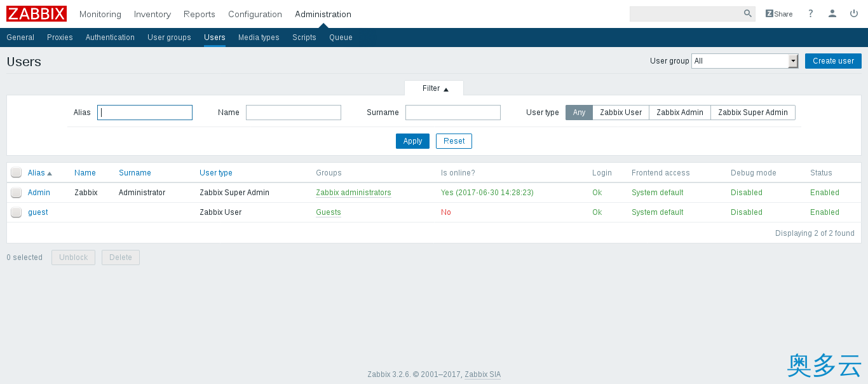Focus the Alias filter field

tap(145, 113)
